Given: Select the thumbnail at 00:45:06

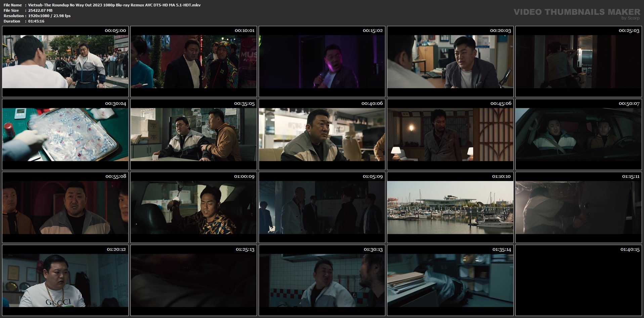Looking at the screenshot, I should click(x=450, y=134).
